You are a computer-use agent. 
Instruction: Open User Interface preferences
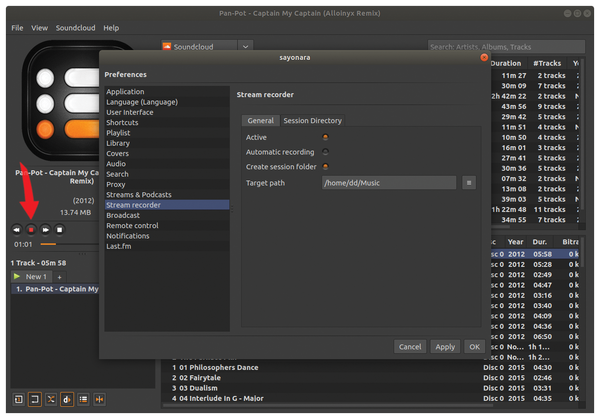click(167, 112)
